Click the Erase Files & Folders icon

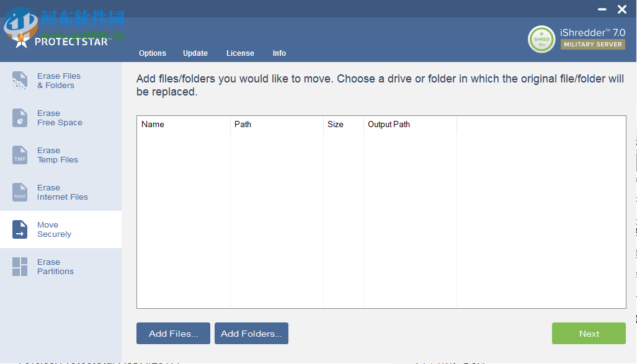(20, 81)
